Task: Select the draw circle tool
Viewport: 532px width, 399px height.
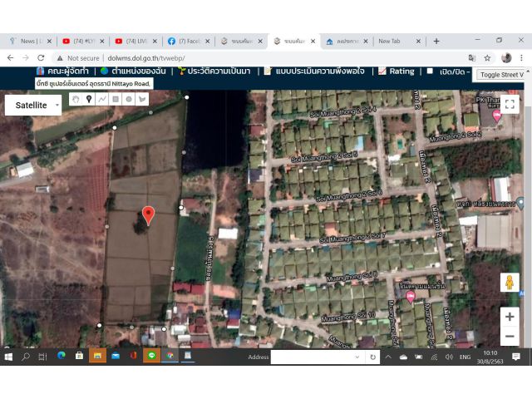Action: click(129, 99)
